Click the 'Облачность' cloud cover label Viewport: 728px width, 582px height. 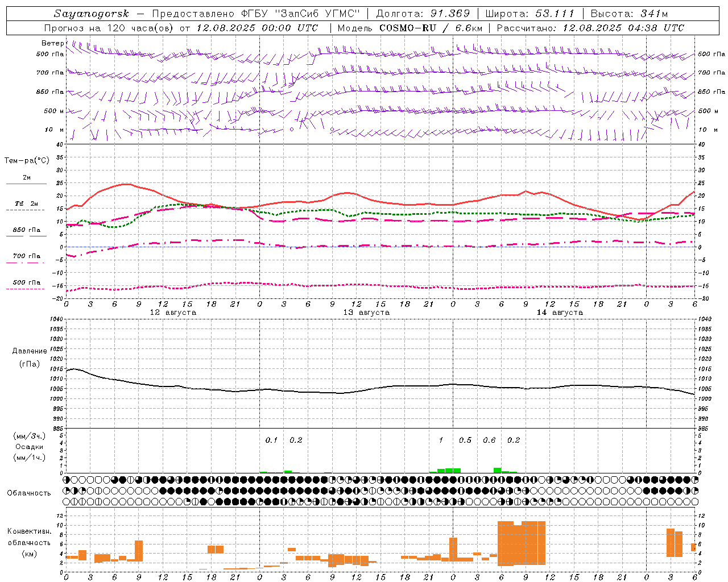point(29,493)
